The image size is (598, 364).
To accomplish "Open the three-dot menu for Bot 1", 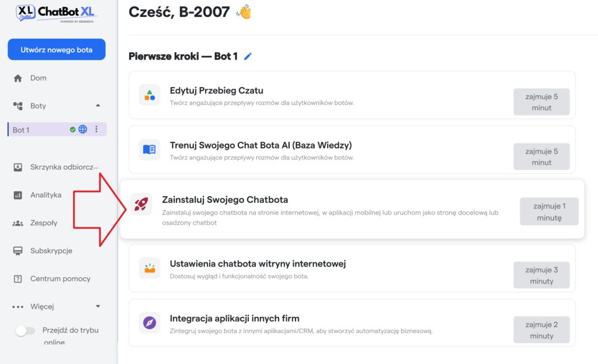I will click(x=96, y=129).
